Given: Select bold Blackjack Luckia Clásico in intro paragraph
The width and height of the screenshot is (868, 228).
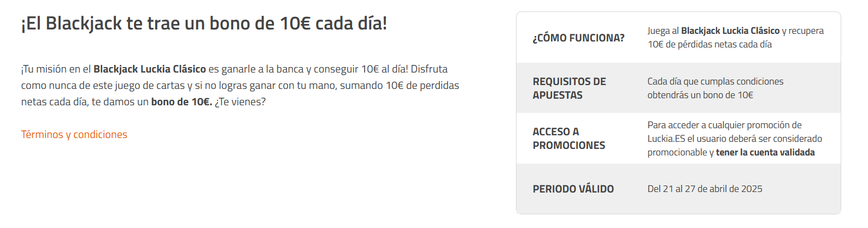Looking at the screenshot, I should tap(150, 69).
